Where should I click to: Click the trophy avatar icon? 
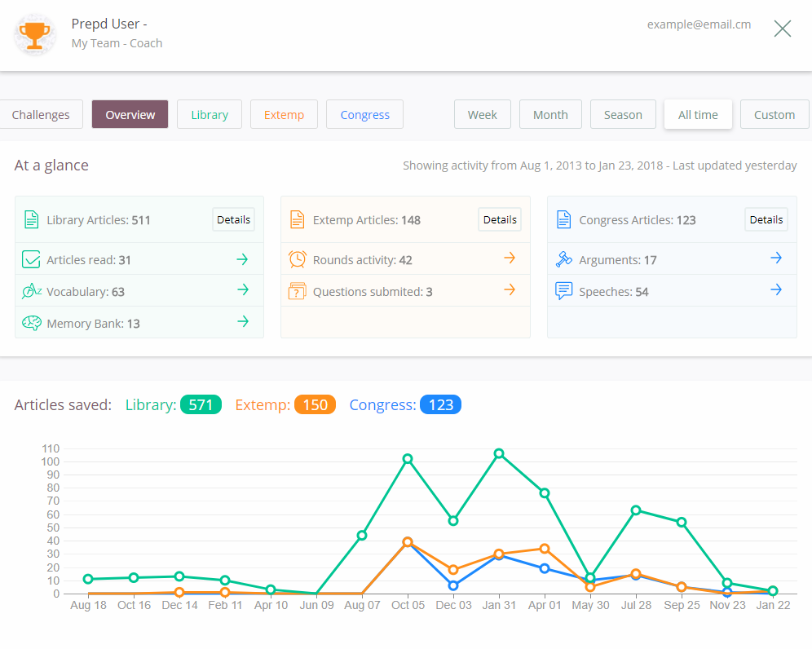35,34
